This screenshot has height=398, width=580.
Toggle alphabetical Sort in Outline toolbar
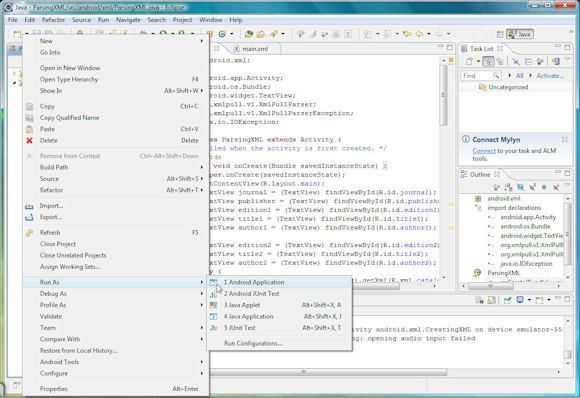click(509, 188)
